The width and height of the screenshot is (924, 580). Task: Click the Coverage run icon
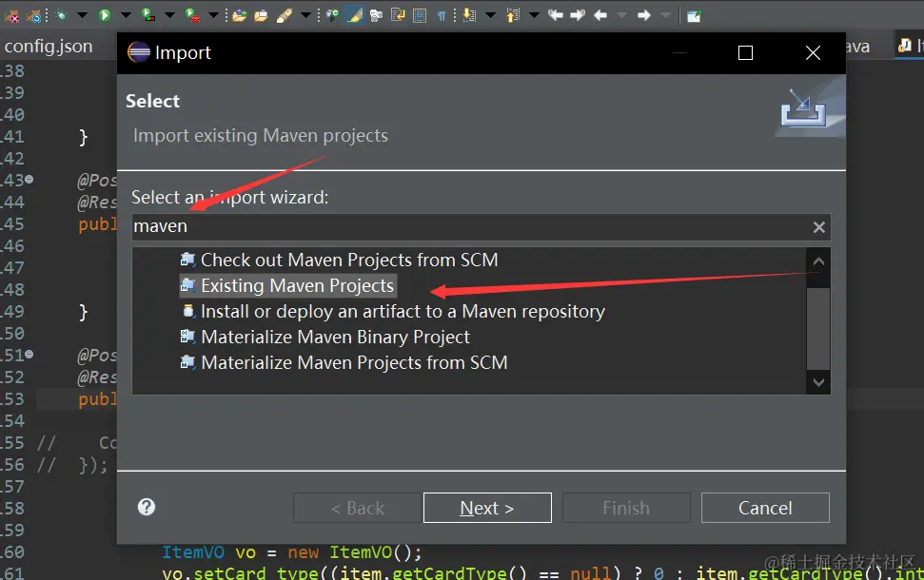[148, 15]
